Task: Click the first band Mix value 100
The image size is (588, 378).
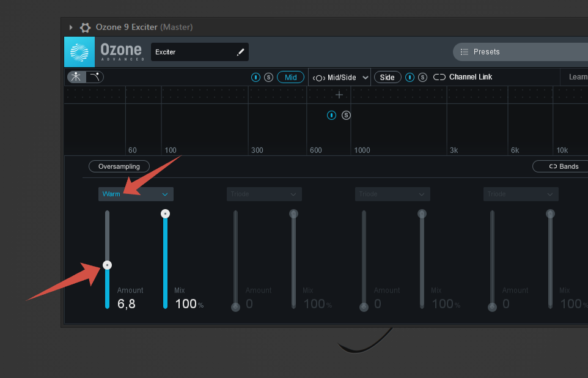Action: click(x=186, y=303)
